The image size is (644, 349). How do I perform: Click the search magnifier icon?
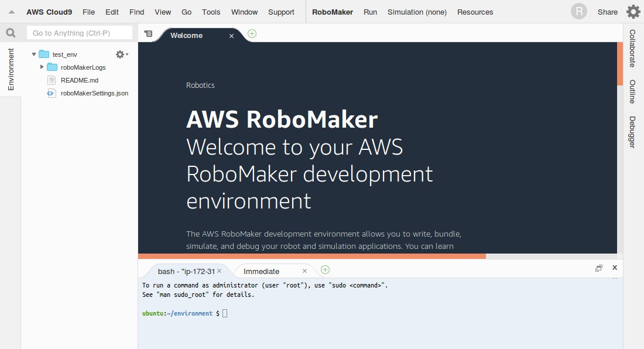11,33
